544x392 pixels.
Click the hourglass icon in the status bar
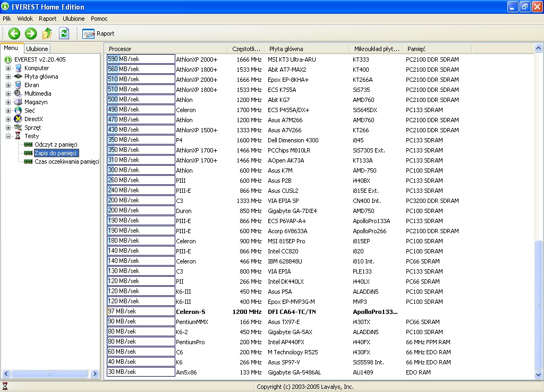tap(5, 386)
